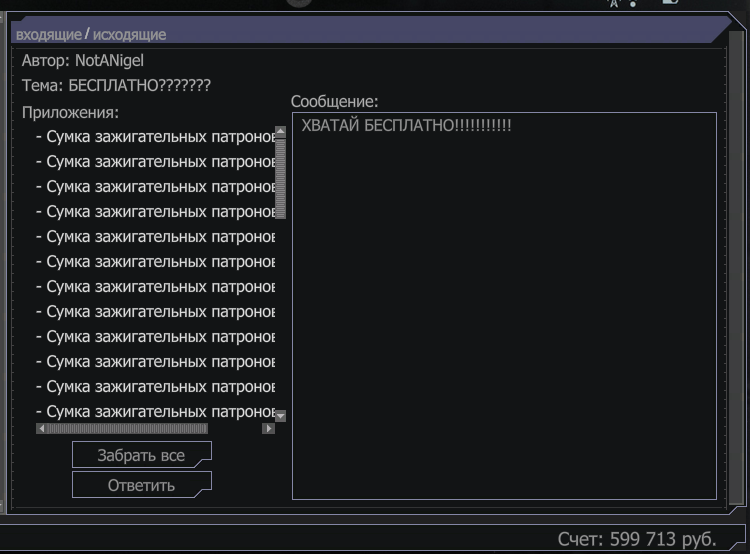This screenshot has height=554, width=750.
Task: Switch to the исходящие tab
Action: (129, 35)
